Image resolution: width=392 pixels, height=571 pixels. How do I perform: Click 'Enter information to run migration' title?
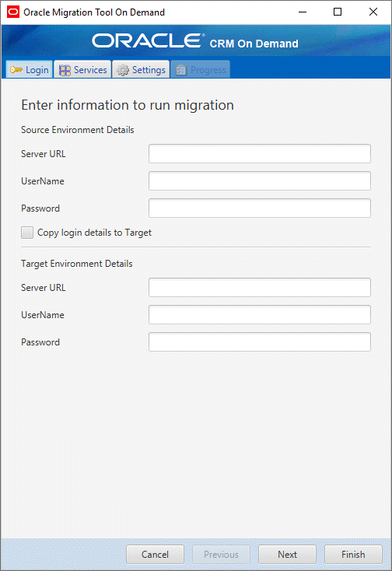tap(128, 105)
